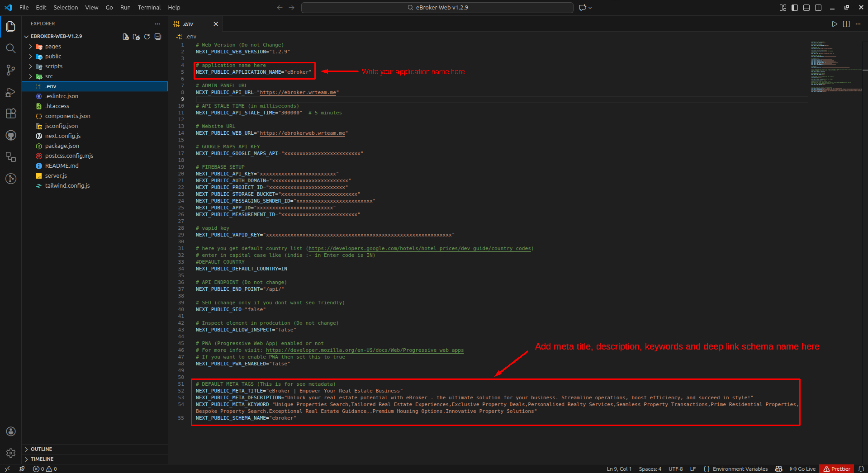Screen dimensions: 868x473
Task: Expand the OUTLINE section
Action: pos(41,449)
